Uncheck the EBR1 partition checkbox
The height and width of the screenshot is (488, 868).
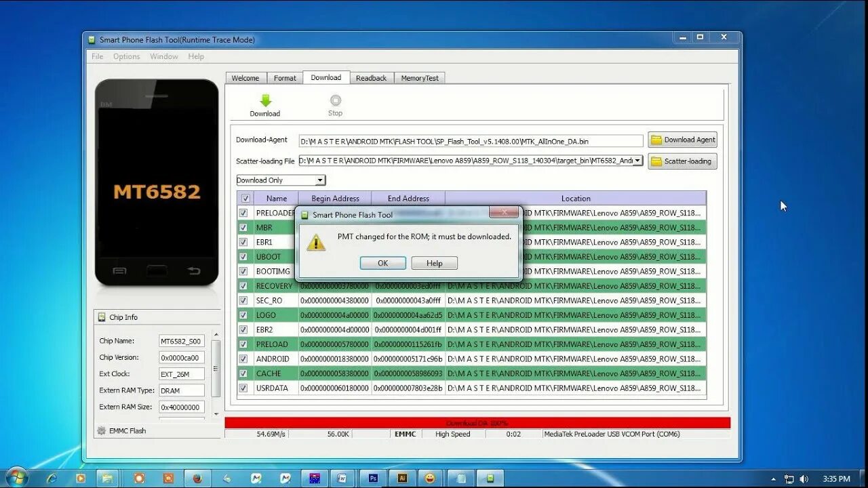click(243, 242)
